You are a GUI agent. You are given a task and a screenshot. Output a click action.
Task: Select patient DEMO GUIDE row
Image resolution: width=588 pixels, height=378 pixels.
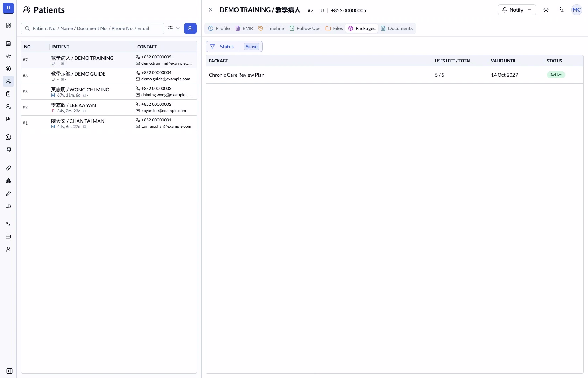(x=109, y=76)
